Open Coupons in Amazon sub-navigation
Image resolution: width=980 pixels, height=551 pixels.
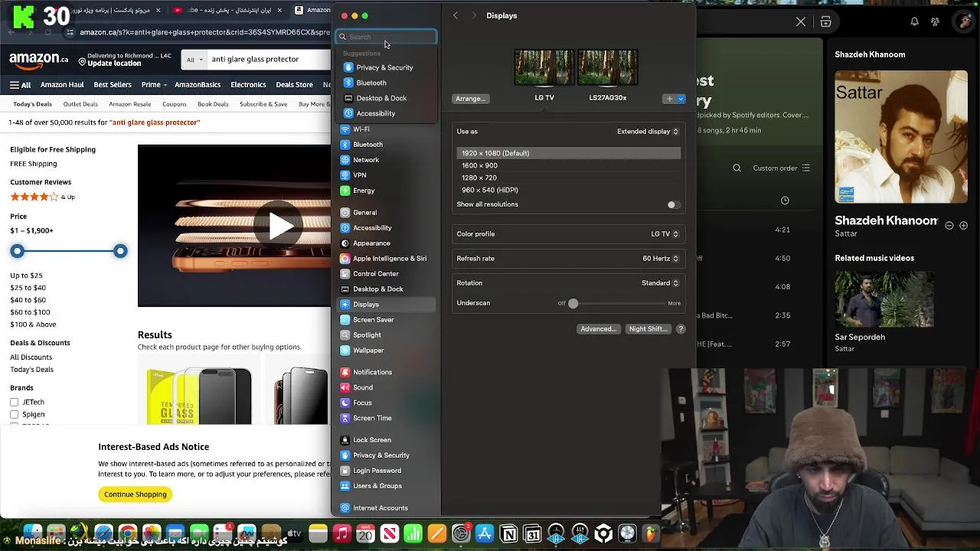175,104
